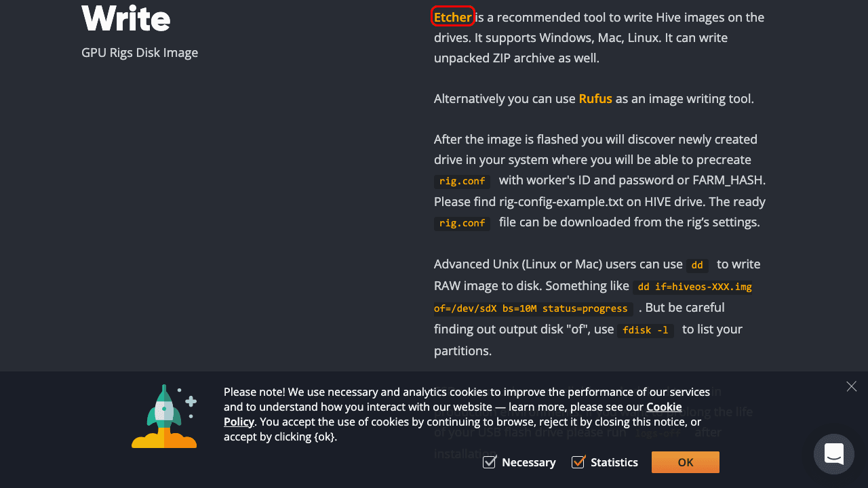Click the "Statistics" label text
The width and height of the screenshot is (868, 488).
point(614,462)
